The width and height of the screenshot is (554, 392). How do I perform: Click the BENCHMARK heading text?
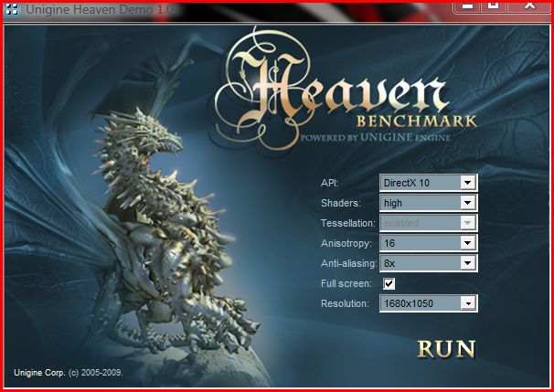coord(417,122)
